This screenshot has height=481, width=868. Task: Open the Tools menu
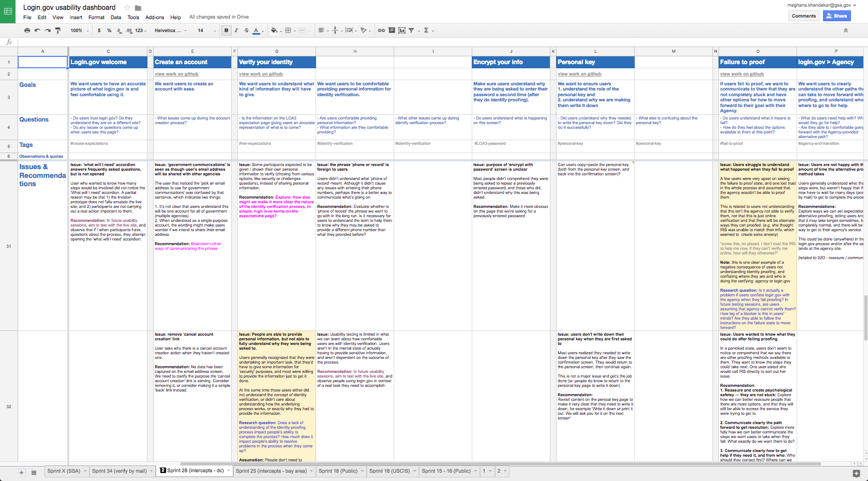coord(133,17)
